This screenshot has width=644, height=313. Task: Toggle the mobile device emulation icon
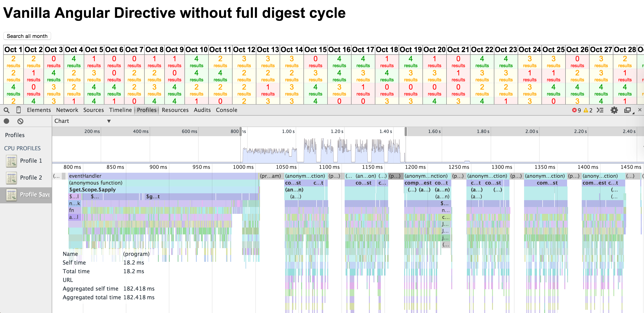(x=18, y=110)
